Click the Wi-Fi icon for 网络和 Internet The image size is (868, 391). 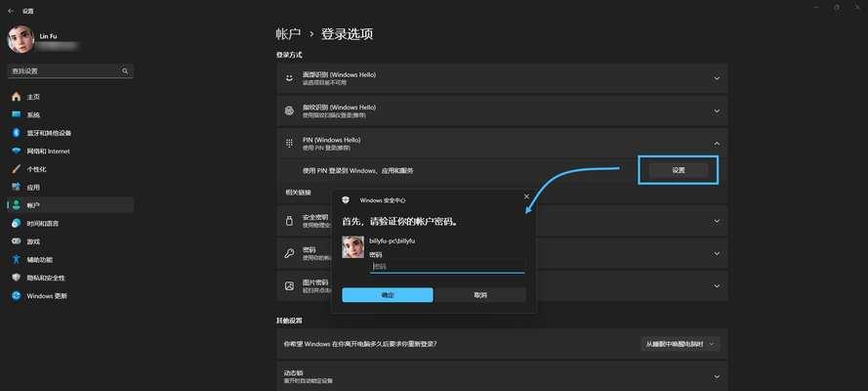click(16, 152)
